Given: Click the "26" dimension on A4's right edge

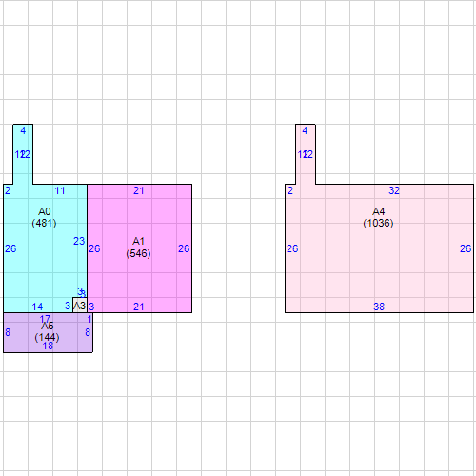Looking at the screenshot, I should [466, 248].
